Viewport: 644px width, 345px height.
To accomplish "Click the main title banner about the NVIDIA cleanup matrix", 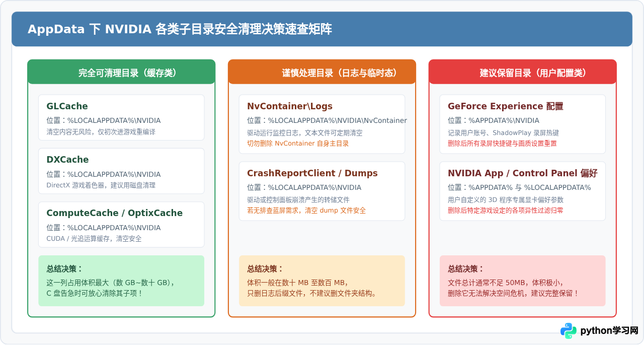I will click(322, 29).
